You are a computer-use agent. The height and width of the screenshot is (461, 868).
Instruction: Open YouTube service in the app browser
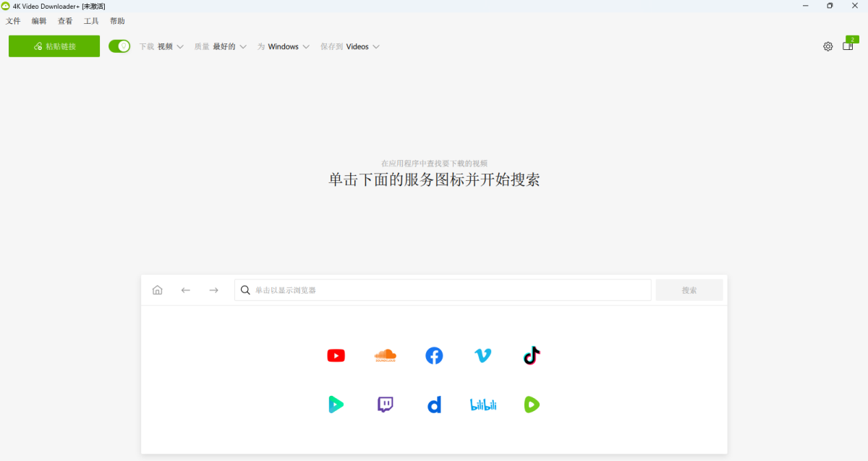(336, 355)
